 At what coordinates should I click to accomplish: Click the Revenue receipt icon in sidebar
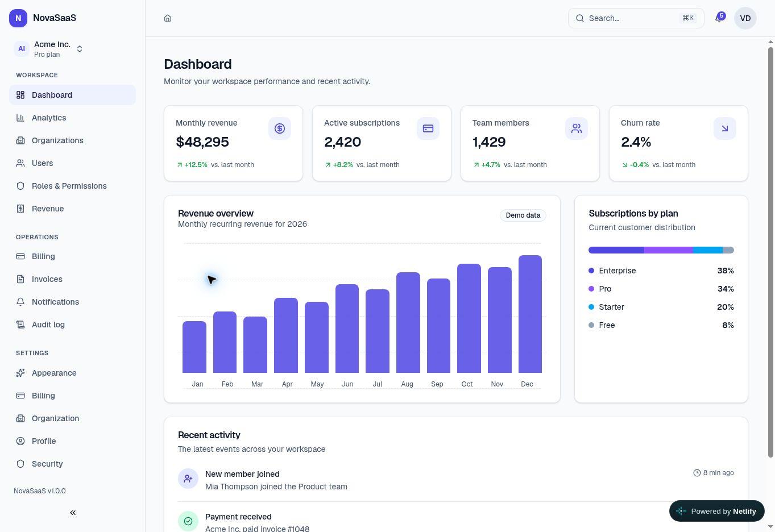pos(20,209)
